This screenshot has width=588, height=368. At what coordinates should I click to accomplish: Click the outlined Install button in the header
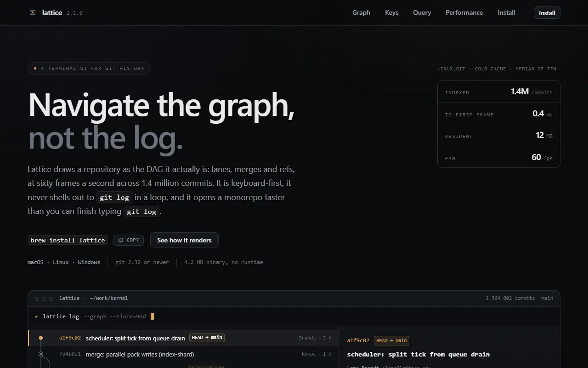pos(547,13)
